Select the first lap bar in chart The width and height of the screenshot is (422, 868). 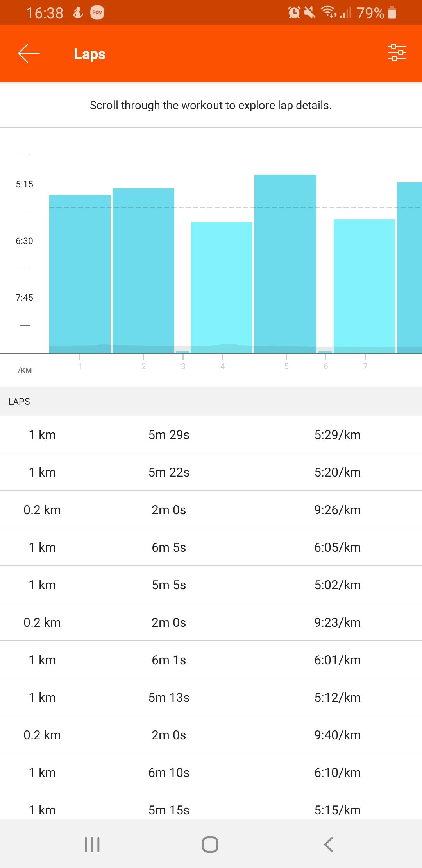80,274
